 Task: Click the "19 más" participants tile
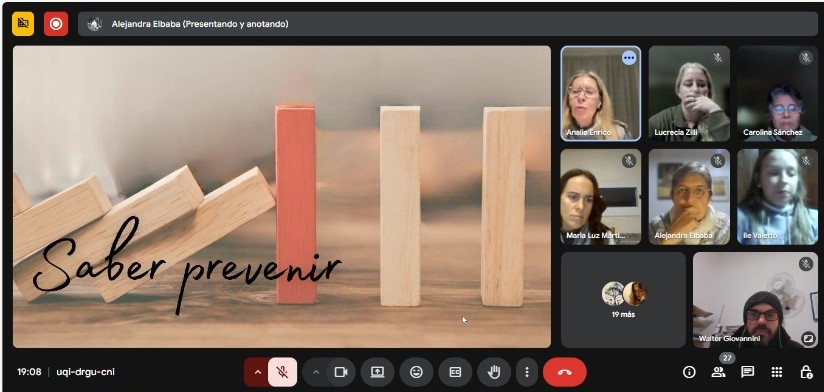[x=623, y=300]
